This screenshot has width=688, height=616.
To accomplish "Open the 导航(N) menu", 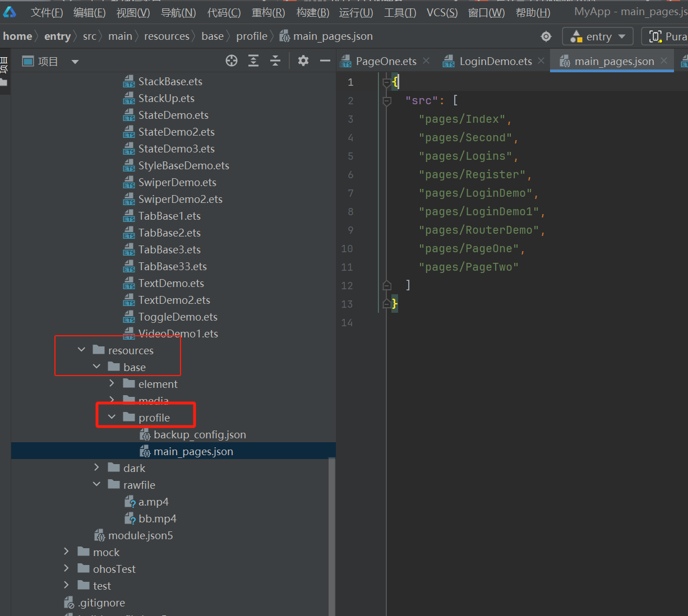I will (x=178, y=12).
